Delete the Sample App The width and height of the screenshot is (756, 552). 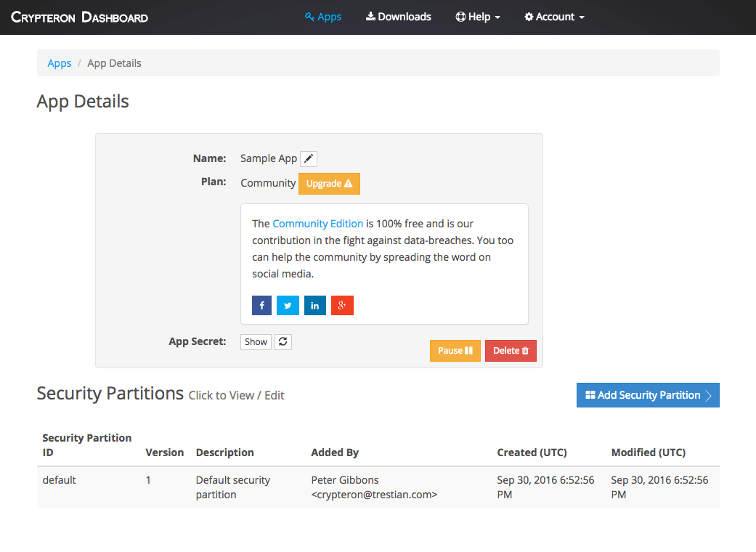pos(511,351)
